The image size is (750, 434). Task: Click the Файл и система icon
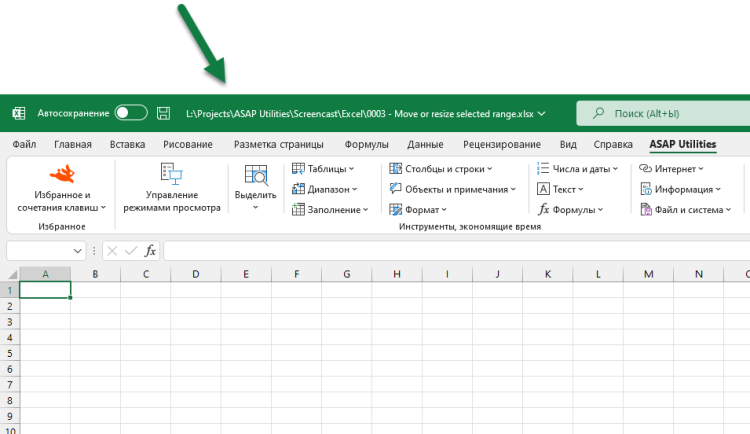pos(646,210)
